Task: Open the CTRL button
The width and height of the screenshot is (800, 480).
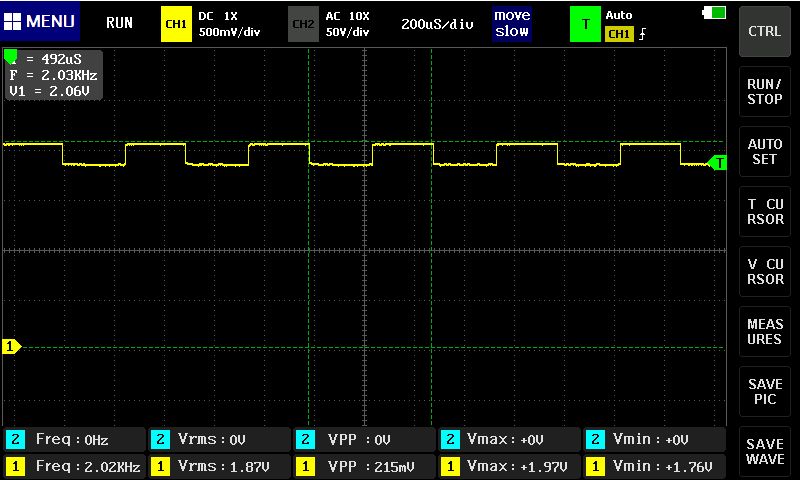Action: point(764,31)
